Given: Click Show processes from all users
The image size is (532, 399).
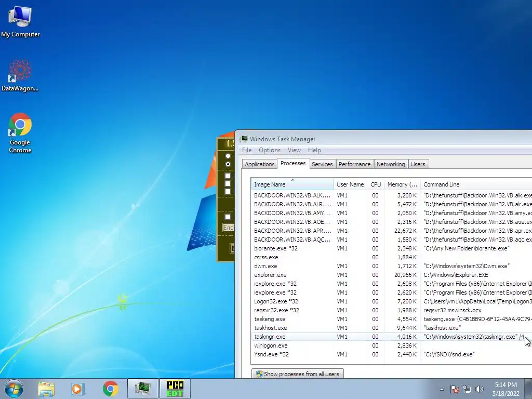Looking at the screenshot, I should tap(298, 374).
